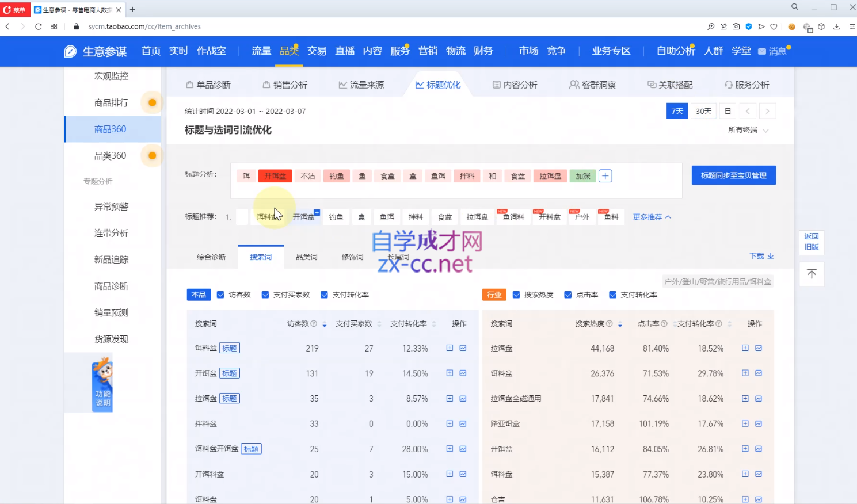Screen dimensions: 857x504
Task: Sort the table by 访客数
Action: (324, 324)
